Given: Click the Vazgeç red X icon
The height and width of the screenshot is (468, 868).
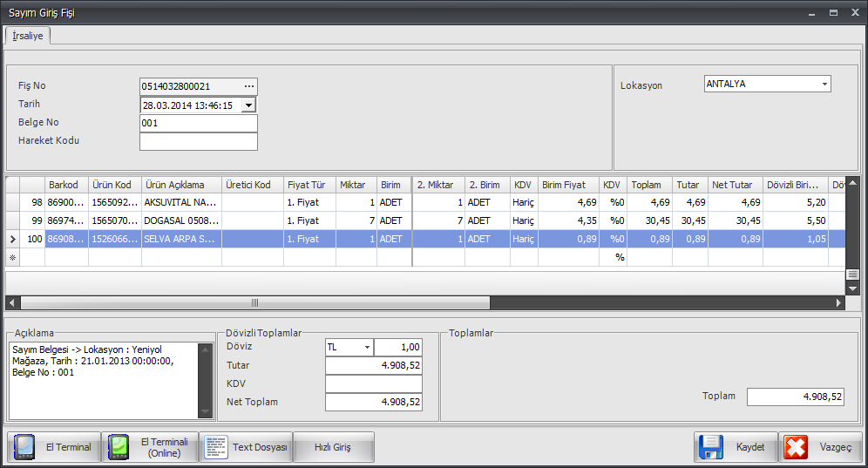Looking at the screenshot, I should coord(795,447).
